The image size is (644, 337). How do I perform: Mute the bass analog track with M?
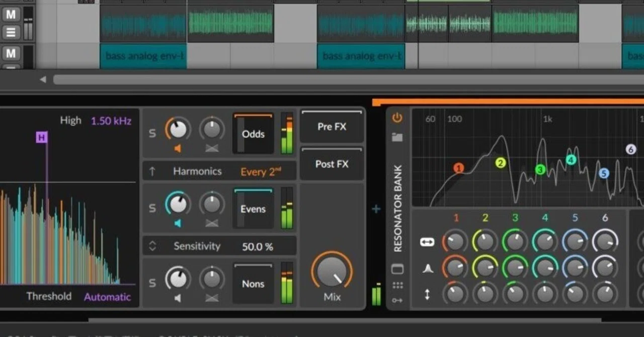coord(11,53)
